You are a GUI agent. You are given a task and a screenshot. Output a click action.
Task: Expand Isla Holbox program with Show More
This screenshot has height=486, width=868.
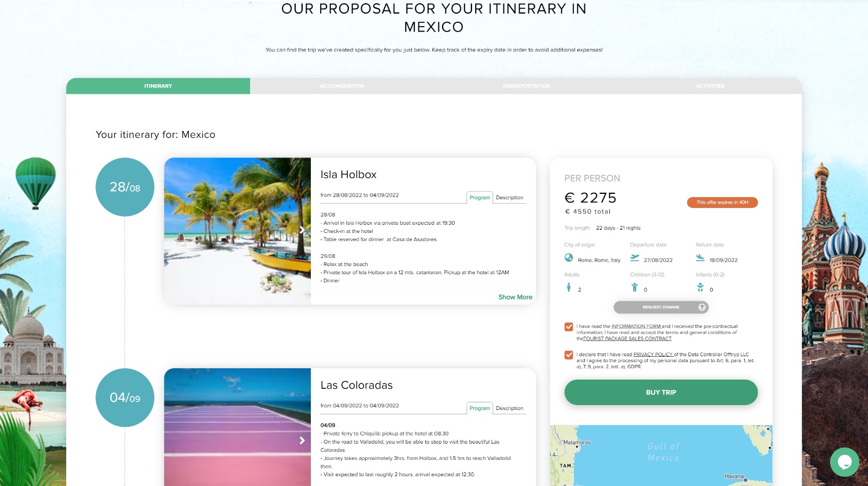tap(515, 297)
